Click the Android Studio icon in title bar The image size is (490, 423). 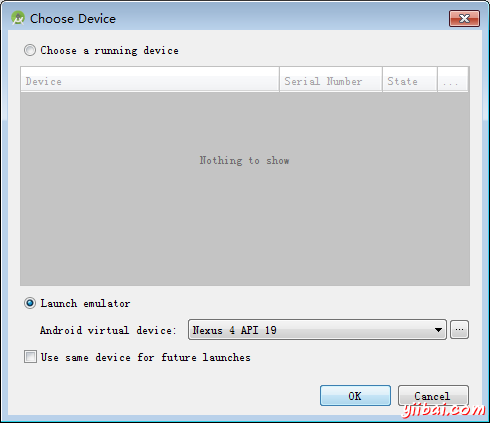click(18, 18)
